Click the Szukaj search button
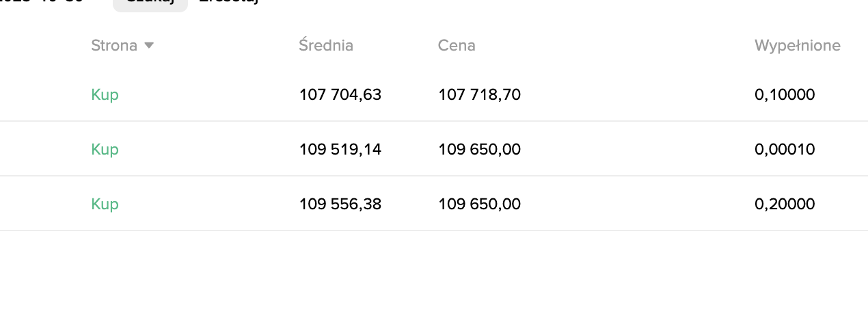The image size is (868, 316). tap(150, 3)
